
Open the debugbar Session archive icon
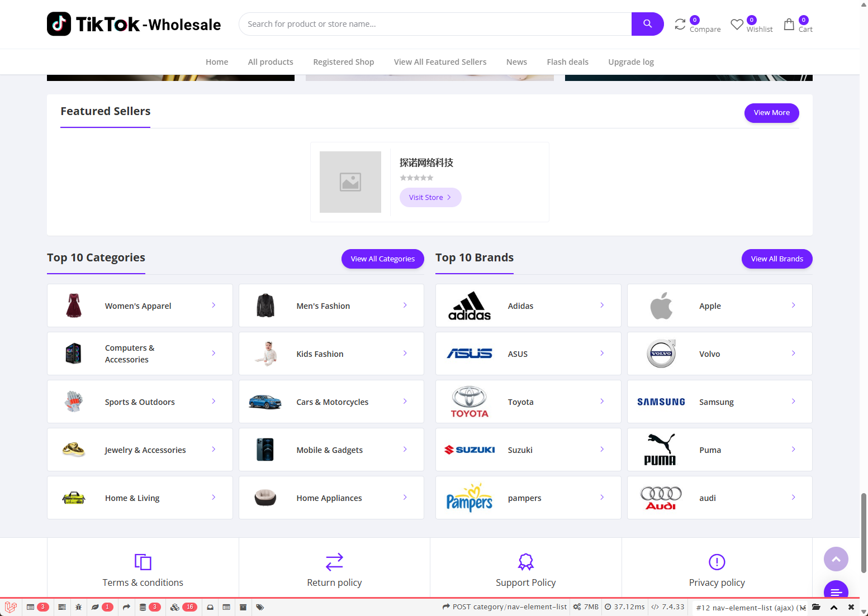point(243,607)
